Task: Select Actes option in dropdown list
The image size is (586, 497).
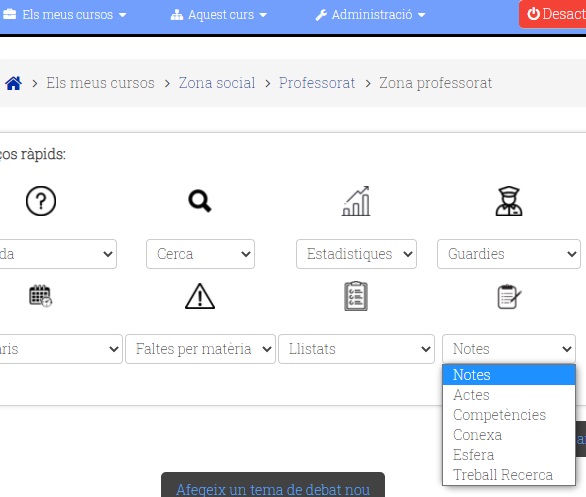Action: (x=509, y=395)
